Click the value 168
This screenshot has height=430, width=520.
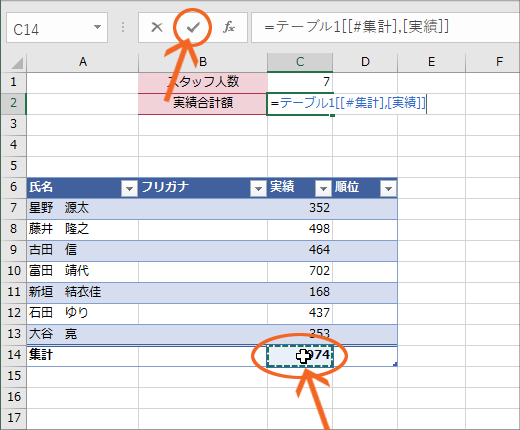(x=319, y=292)
